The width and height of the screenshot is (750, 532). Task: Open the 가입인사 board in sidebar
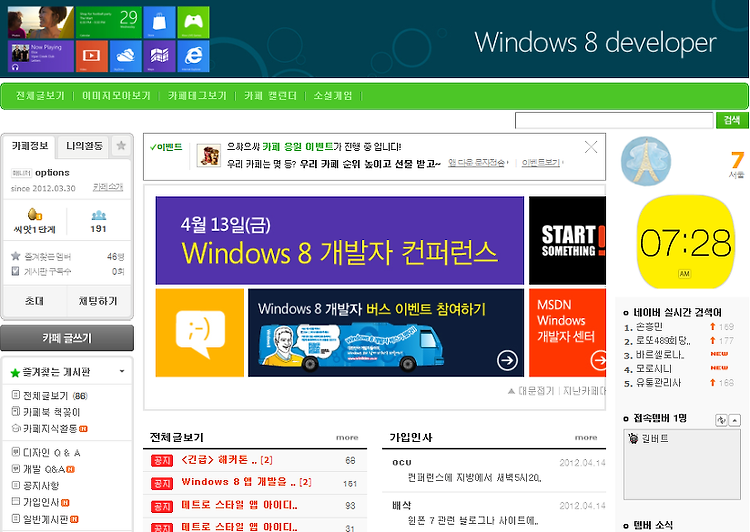[x=41, y=502]
